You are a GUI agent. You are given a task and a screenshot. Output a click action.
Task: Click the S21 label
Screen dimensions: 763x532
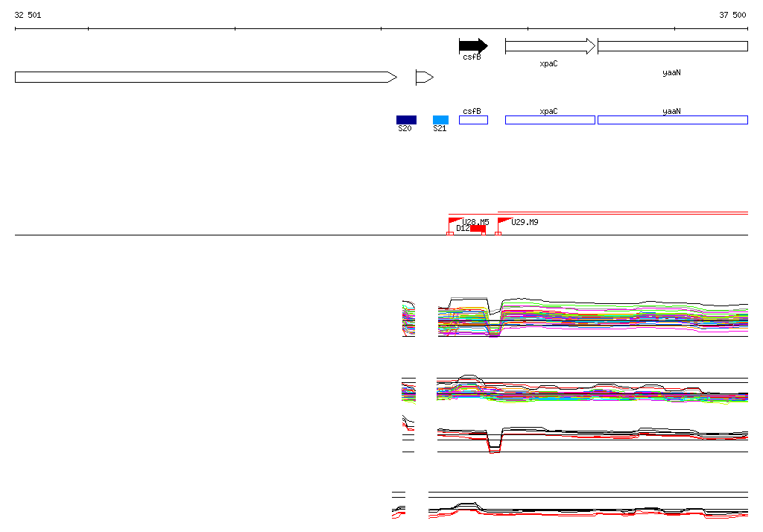[x=440, y=128]
